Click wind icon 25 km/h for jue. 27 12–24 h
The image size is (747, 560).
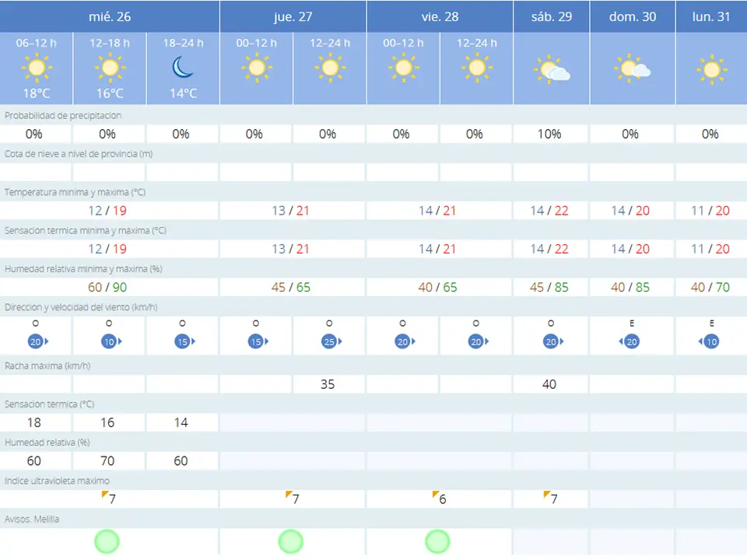332,341
